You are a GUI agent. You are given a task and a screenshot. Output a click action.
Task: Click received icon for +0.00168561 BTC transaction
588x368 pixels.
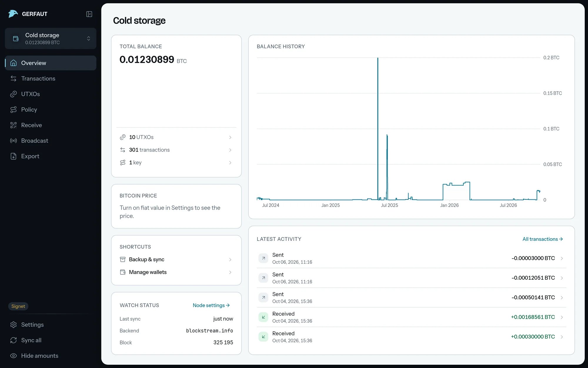coord(263,317)
